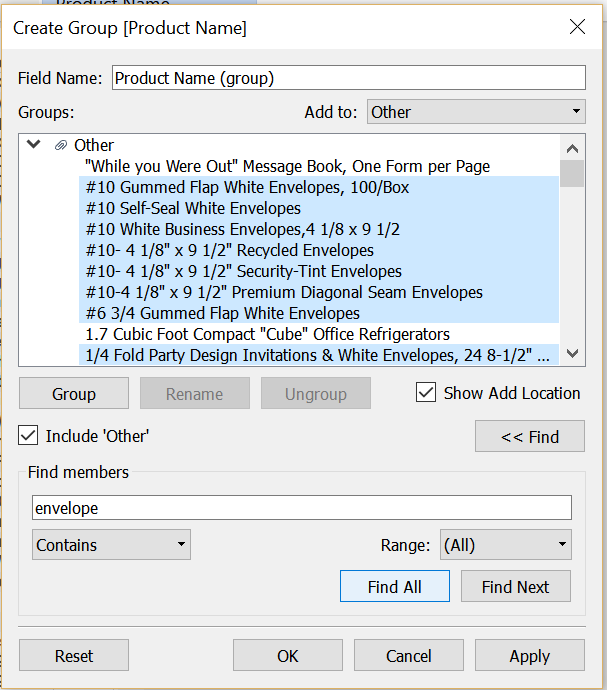607x690 pixels.
Task: Confirm the dialog with OK
Action: (288, 656)
